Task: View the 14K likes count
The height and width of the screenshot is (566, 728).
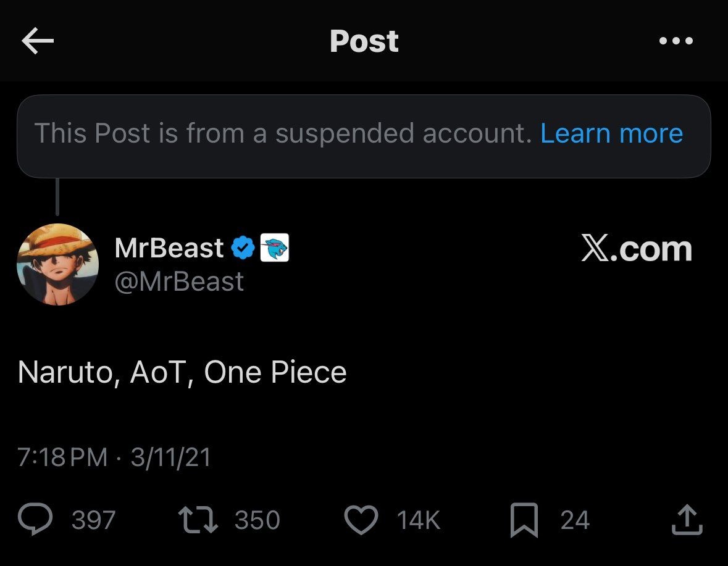Action: pyautogui.click(x=419, y=520)
